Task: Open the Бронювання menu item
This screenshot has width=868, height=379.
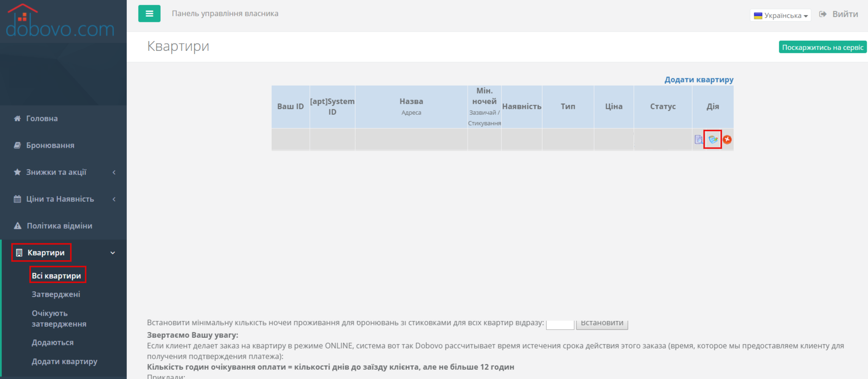Action: (x=50, y=145)
